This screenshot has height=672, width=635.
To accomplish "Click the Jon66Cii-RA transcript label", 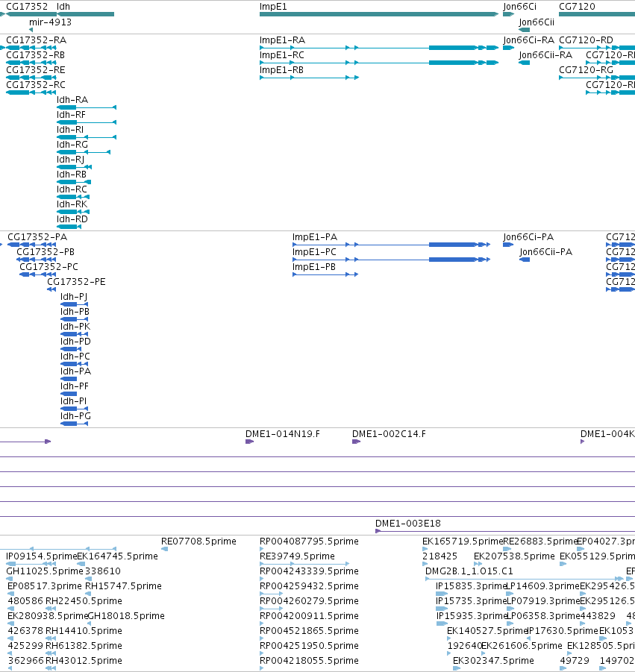I will pos(545,55).
